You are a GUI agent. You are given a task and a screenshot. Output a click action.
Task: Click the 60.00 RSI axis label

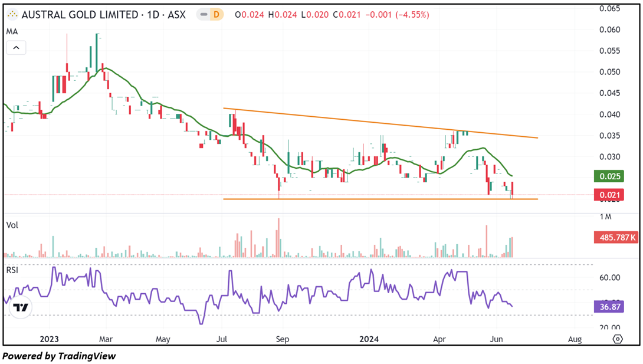click(610, 277)
